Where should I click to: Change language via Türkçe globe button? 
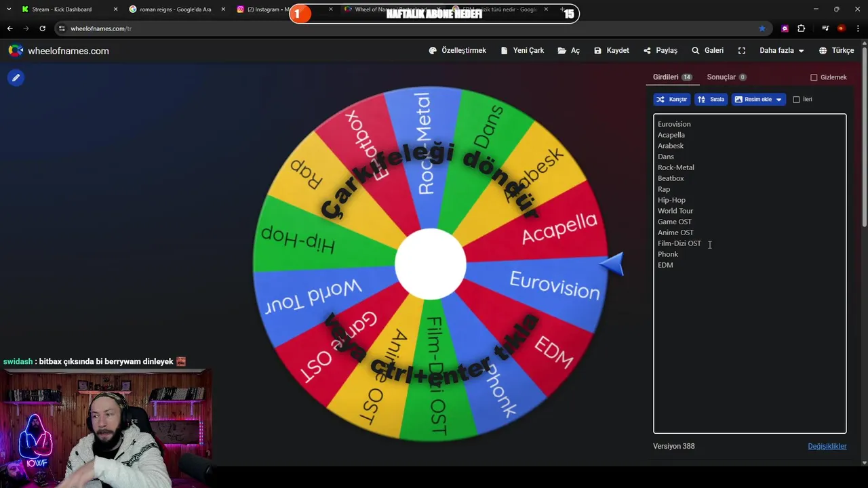point(836,51)
